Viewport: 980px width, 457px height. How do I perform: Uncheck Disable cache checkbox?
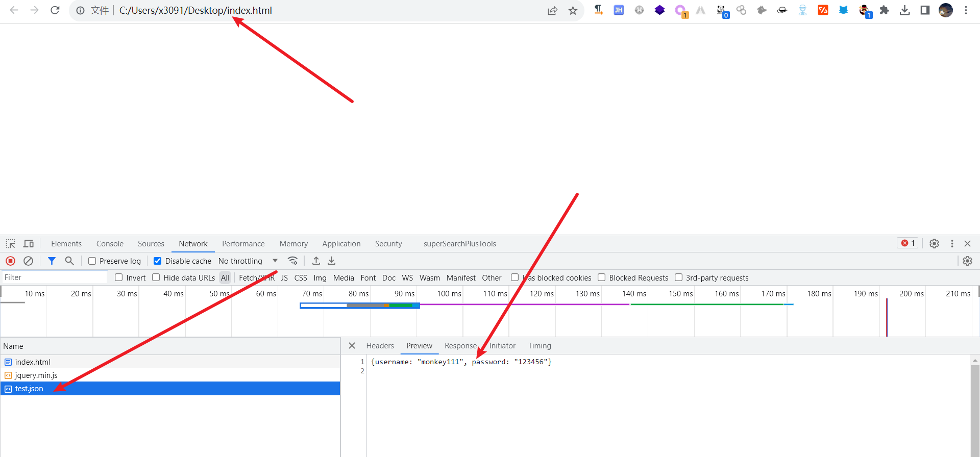[158, 261]
